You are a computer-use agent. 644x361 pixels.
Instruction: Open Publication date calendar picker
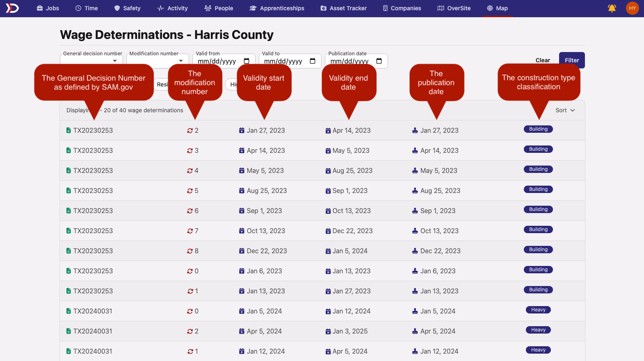379,61
